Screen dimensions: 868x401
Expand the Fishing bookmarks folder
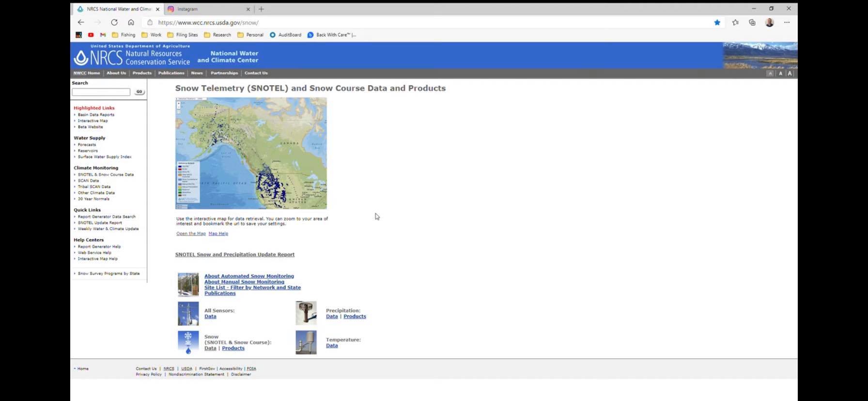[x=124, y=35]
